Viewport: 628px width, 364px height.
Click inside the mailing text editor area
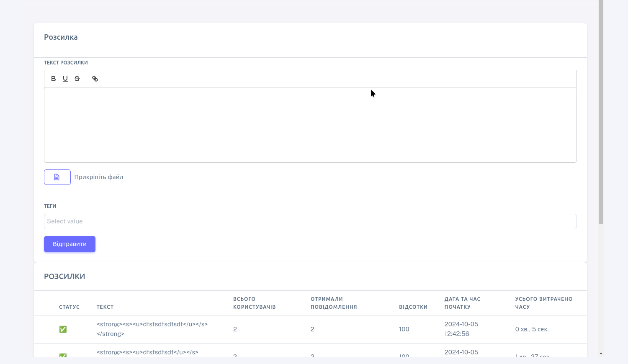(x=310, y=125)
